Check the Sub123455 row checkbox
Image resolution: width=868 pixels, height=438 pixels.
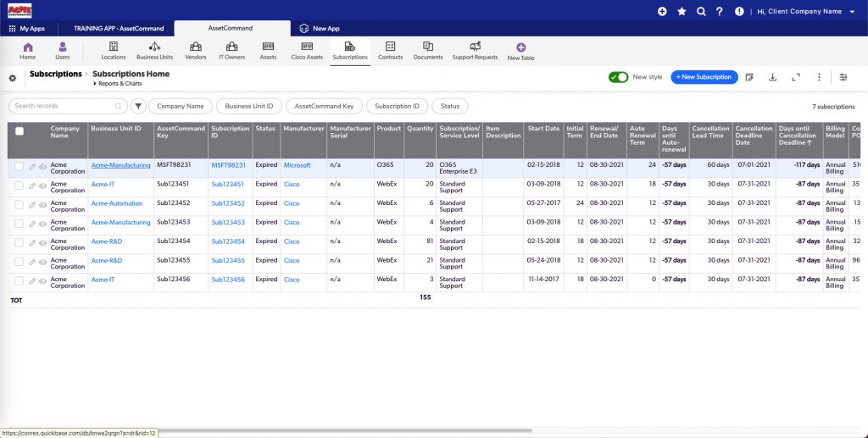pos(19,262)
